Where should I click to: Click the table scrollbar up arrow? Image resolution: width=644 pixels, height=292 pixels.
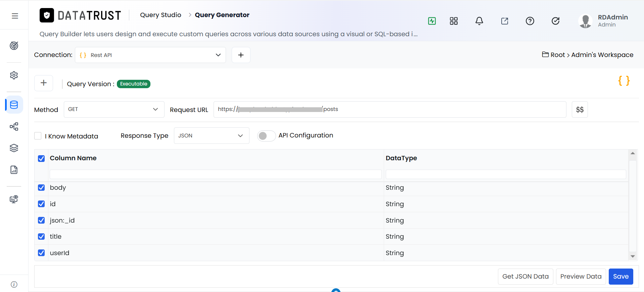click(x=633, y=153)
